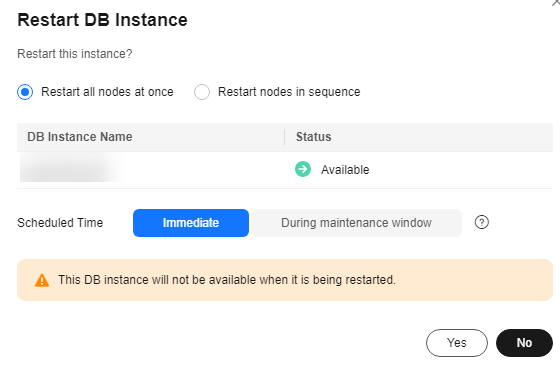
Task: Click the Status column header
Action: click(314, 137)
